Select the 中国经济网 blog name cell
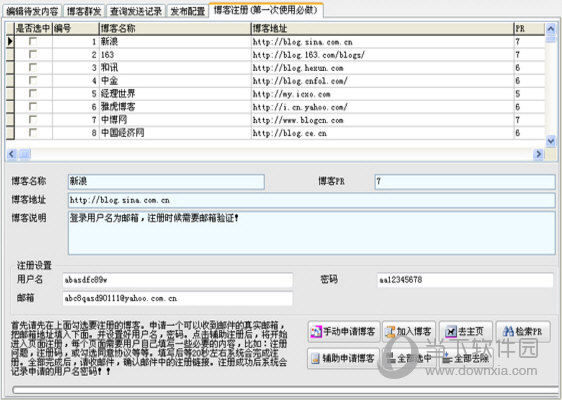The image size is (562, 400). tap(175, 133)
